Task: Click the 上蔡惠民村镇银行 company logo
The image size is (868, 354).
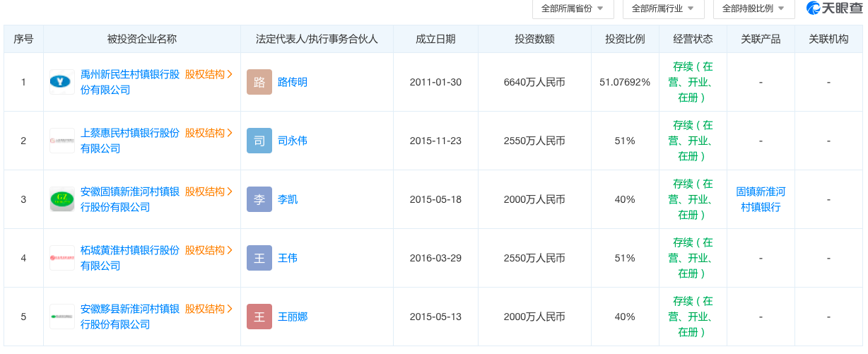Action: (62, 141)
